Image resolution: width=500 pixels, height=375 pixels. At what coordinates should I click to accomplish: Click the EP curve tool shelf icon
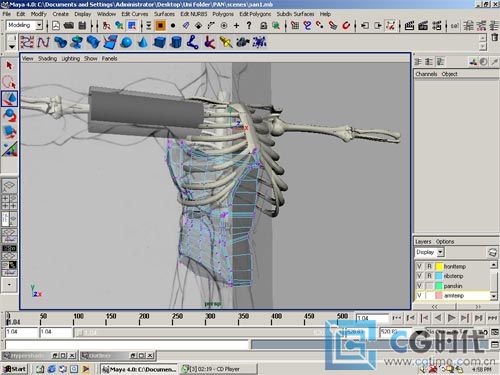44,42
